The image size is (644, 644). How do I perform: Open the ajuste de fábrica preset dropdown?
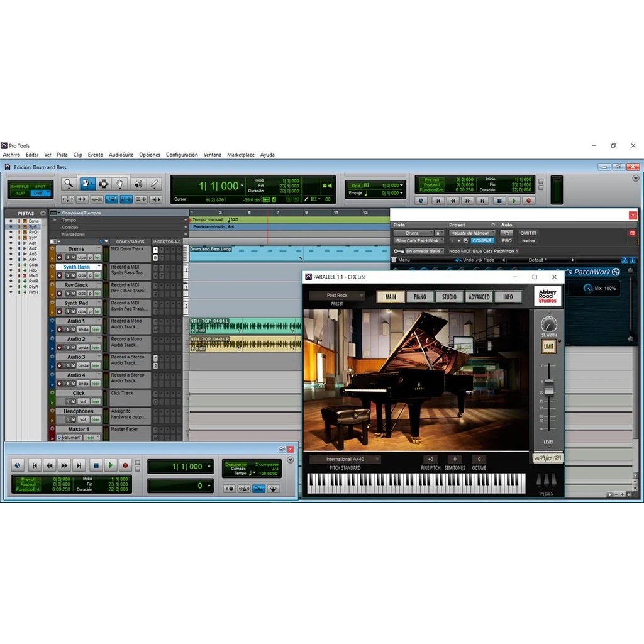coord(472,233)
